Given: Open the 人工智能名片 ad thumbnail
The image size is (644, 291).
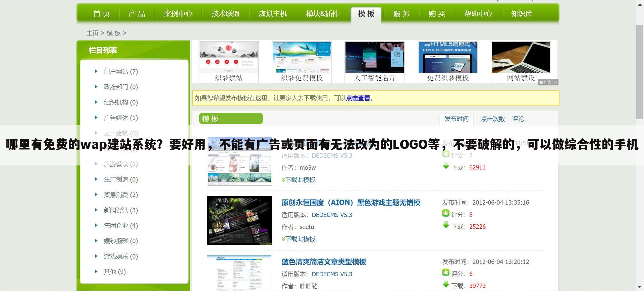Looking at the screenshot, I should (x=375, y=62).
